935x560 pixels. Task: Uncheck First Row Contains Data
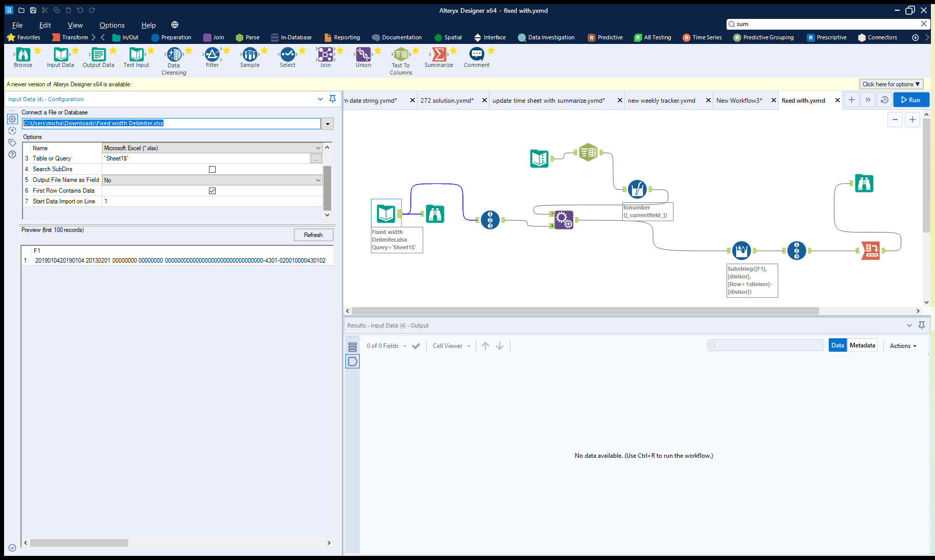click(x=212, y=191)
